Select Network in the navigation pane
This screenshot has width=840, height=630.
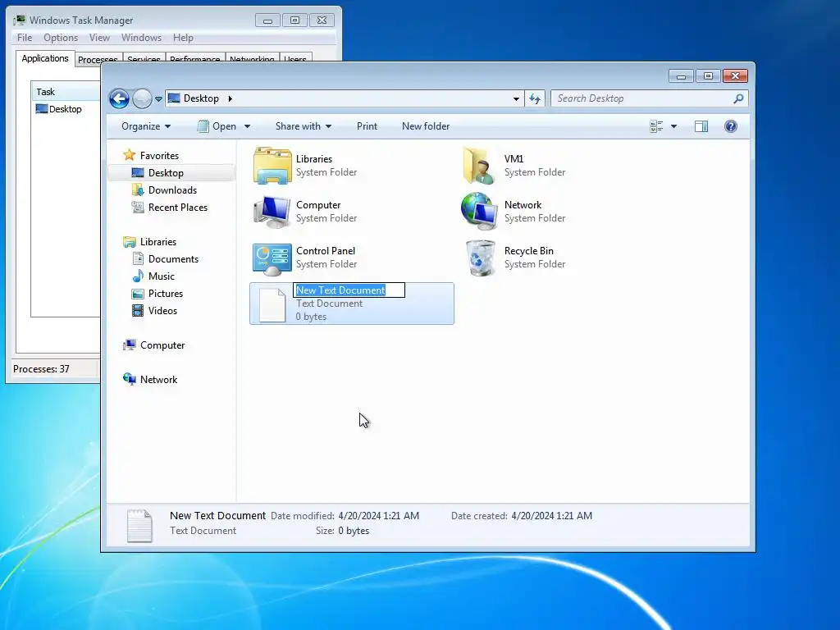coord(158,380)
